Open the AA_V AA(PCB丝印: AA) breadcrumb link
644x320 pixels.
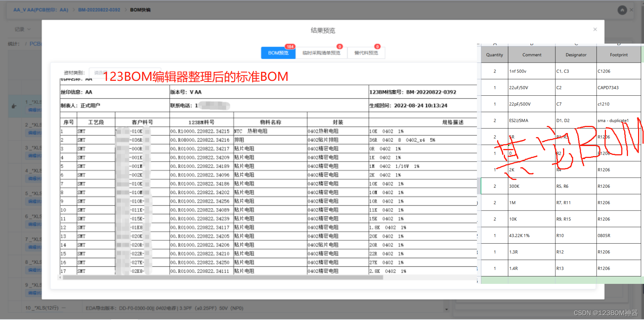pos(41,10)
